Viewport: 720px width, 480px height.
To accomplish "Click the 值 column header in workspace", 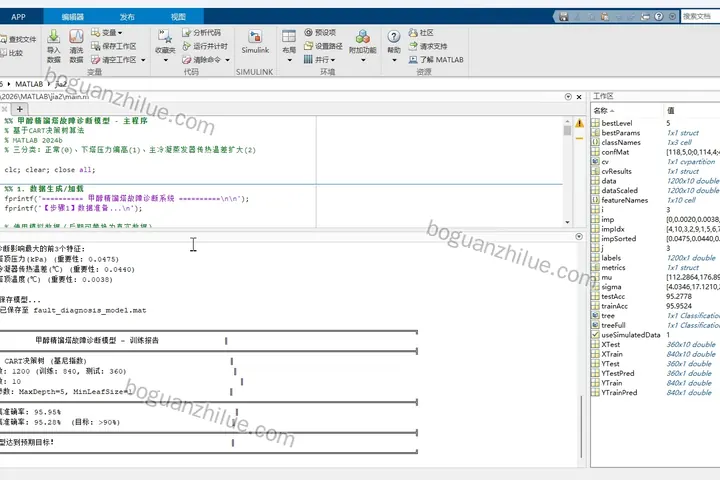I will point(670,110).
